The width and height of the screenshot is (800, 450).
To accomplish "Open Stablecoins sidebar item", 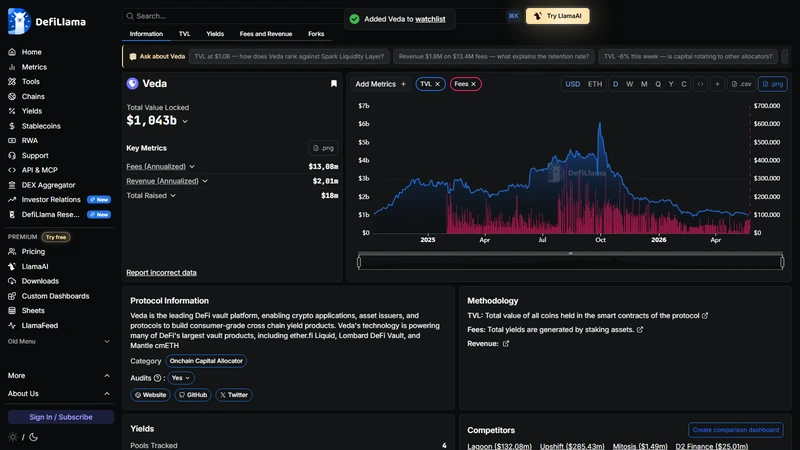I will pos(41,126).
